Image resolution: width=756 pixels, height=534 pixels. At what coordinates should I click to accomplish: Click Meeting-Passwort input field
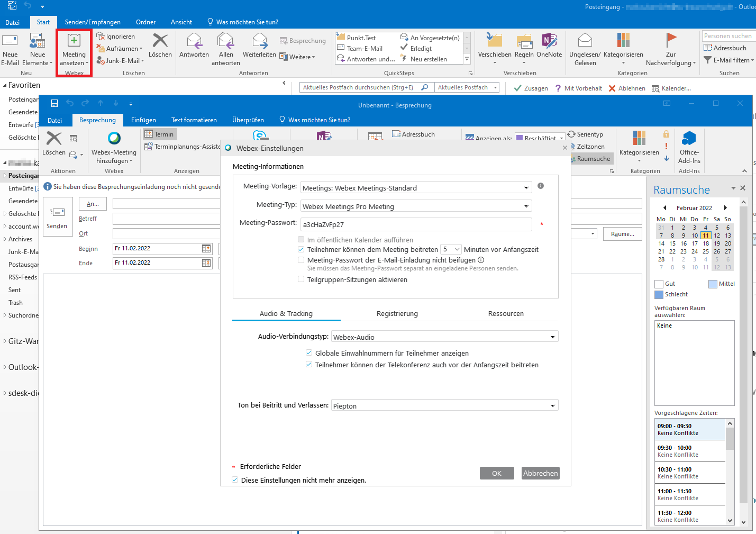[x=416, y=224]
